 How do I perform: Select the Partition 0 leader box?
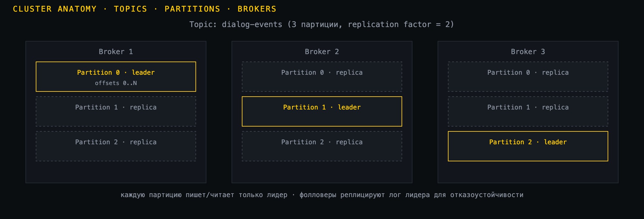(116, 77)
